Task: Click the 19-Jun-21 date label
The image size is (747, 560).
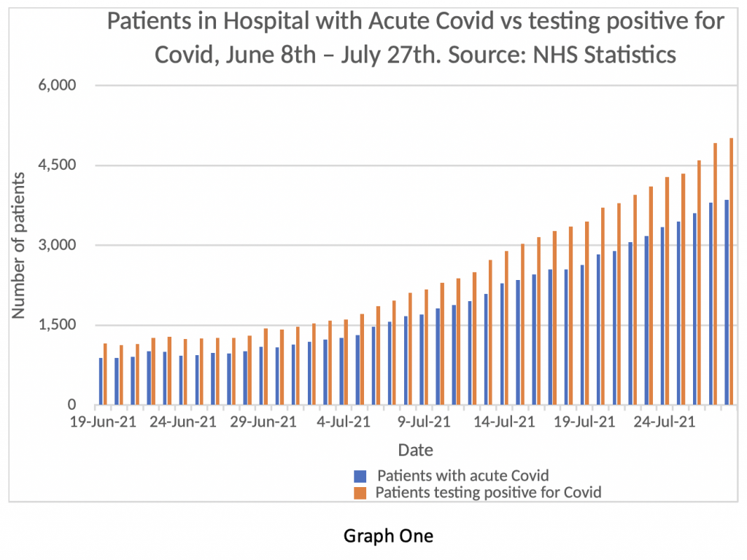Action: point(103,421)
